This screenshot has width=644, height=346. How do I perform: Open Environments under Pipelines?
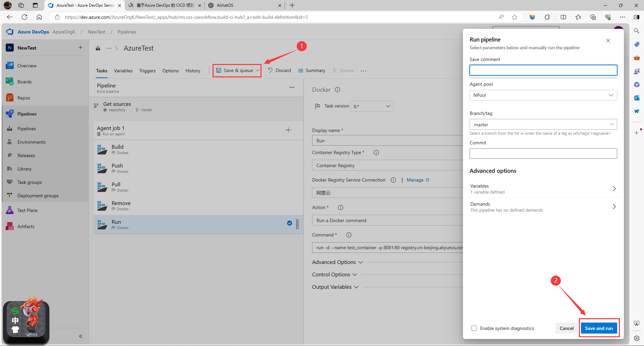pos(31,142)
